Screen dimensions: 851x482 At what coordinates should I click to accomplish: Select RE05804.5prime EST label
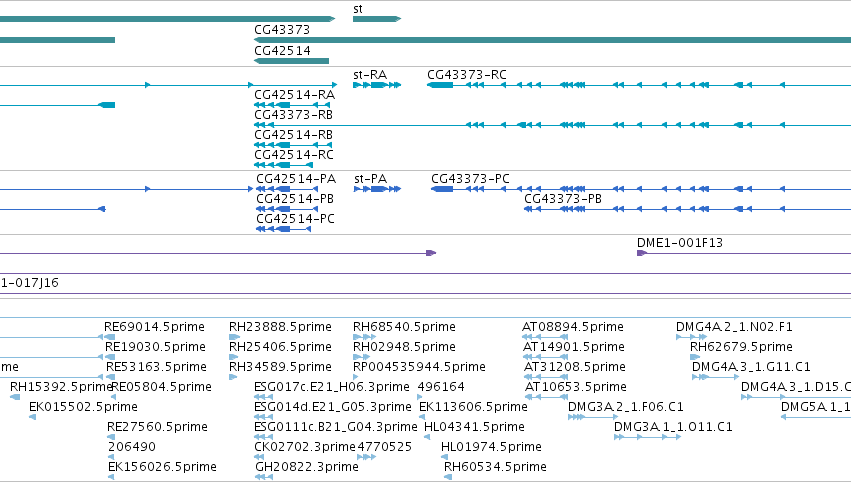(162, 388)
